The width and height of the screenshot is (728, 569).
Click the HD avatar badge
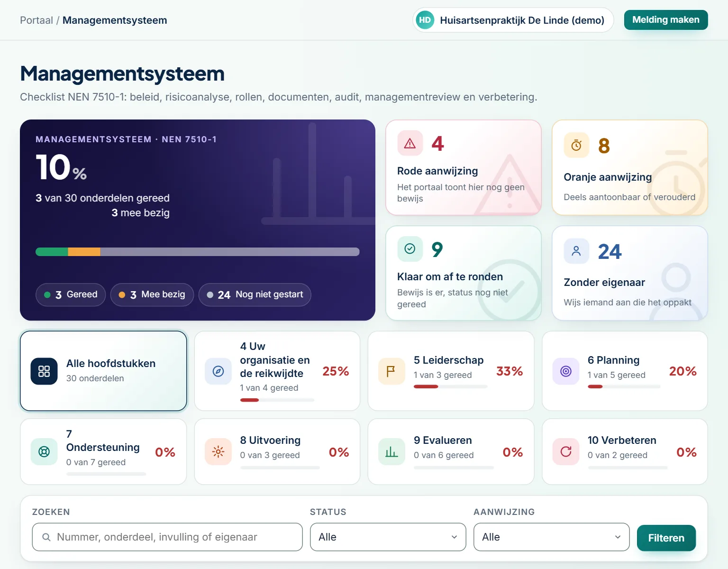click(x=425, y=20)
